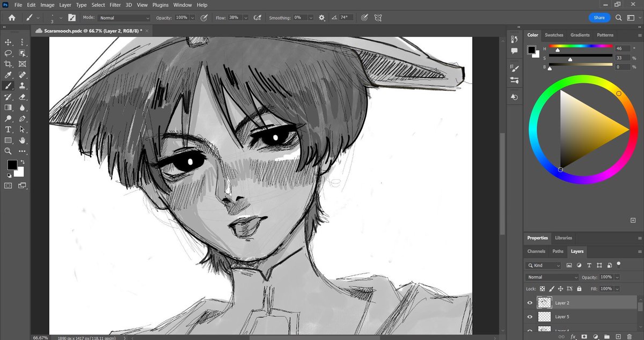The image size is (644, 340).
Task: Select the Blur tool
Action: [23, 108]
